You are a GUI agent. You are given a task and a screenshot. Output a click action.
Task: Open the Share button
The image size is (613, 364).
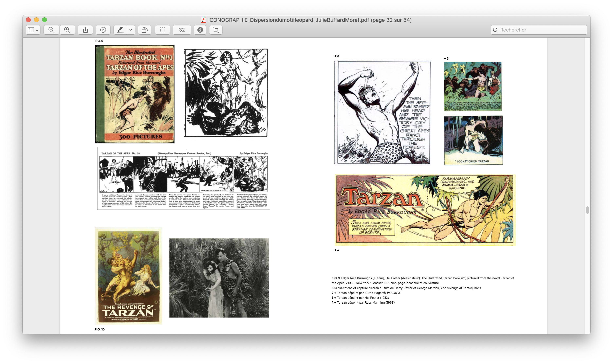(x=86, y=30)
